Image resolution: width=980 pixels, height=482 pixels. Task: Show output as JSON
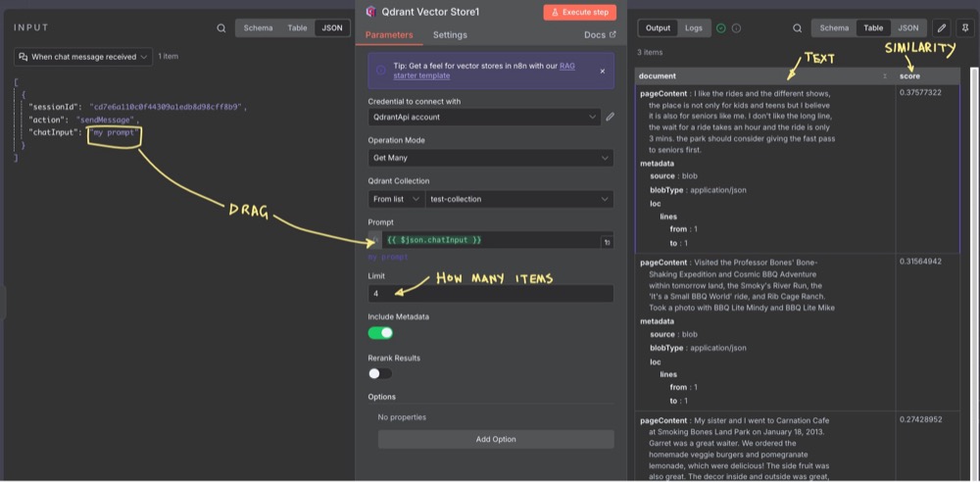pos(908,28)
